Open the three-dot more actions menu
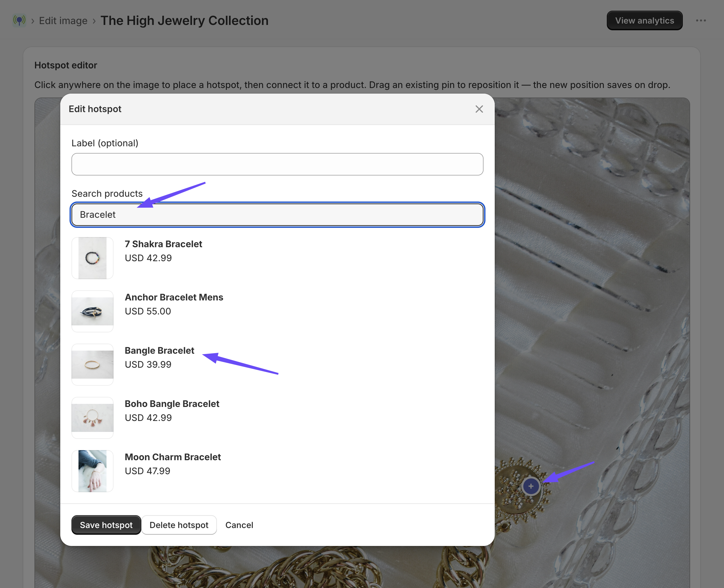This screenshot has height=588, width=724. pos(701,21)
